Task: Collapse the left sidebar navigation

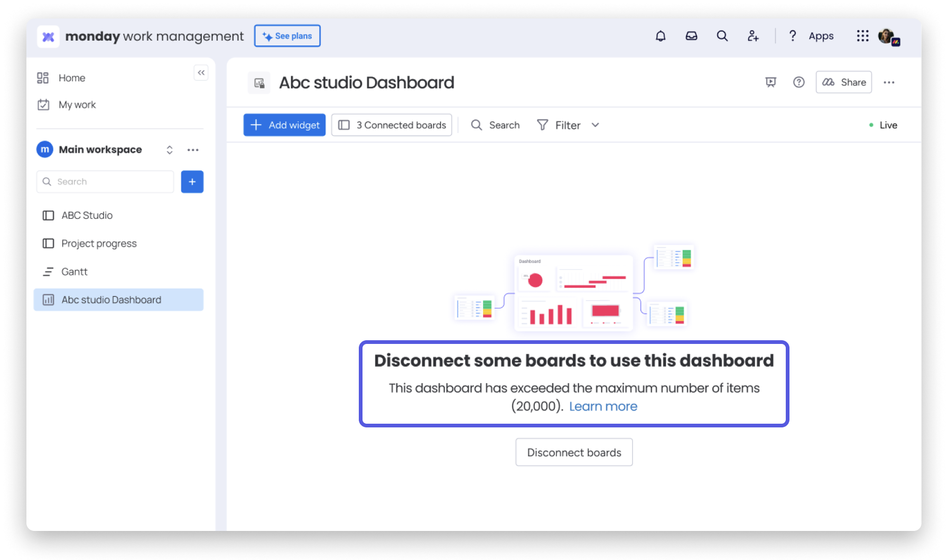Action: coord(201,73)
